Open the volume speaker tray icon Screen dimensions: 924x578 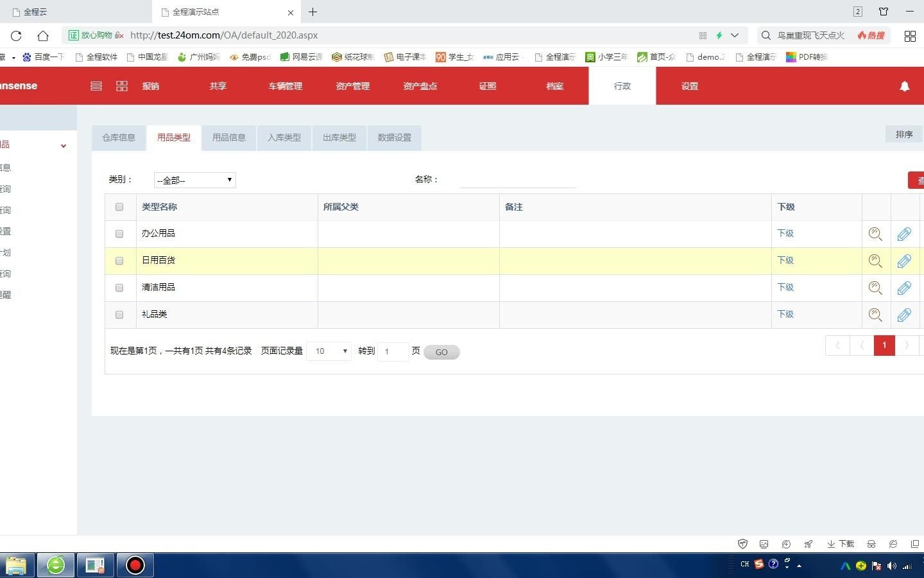(x=891, y=566)
